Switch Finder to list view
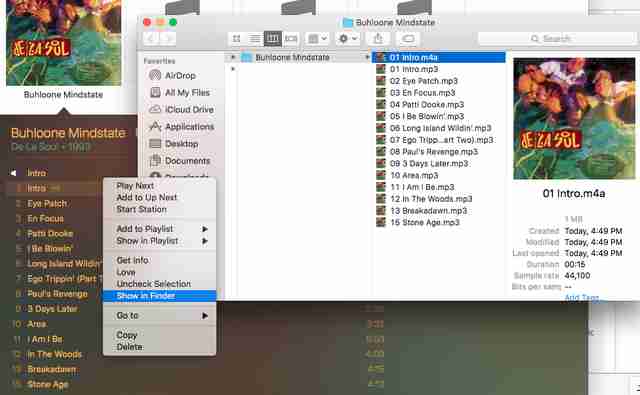The width and height of the screenshot is (640, 395). tap(255, 39)
